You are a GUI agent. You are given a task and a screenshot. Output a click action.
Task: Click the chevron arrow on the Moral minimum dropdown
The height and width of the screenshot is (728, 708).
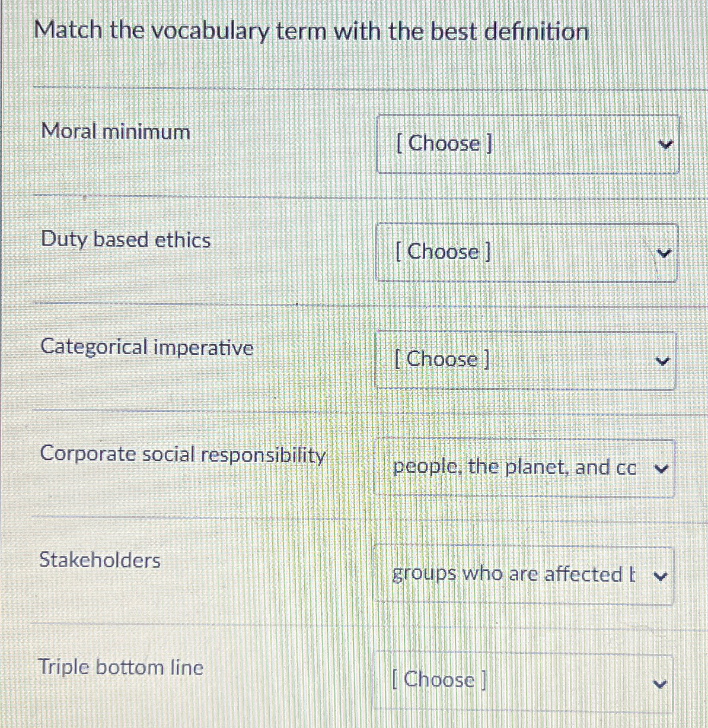point(665,144)
